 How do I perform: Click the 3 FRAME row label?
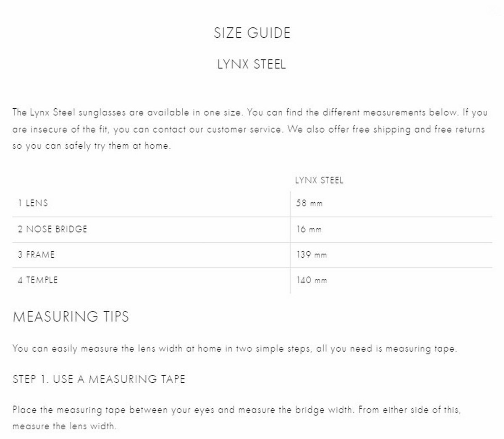pyautogui.click(x=36, y=254)
